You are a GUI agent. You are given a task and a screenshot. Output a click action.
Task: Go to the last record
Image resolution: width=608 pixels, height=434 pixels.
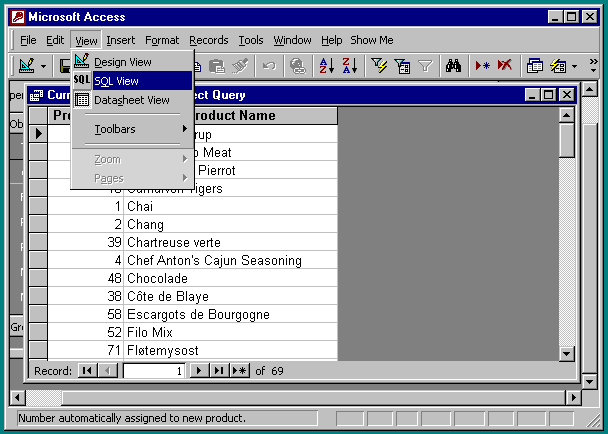219,371
